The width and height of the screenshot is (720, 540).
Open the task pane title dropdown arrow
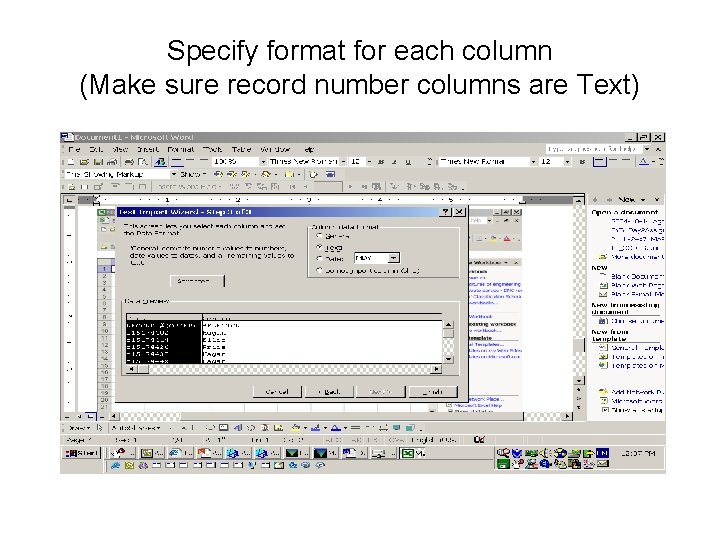click(643, 199)
